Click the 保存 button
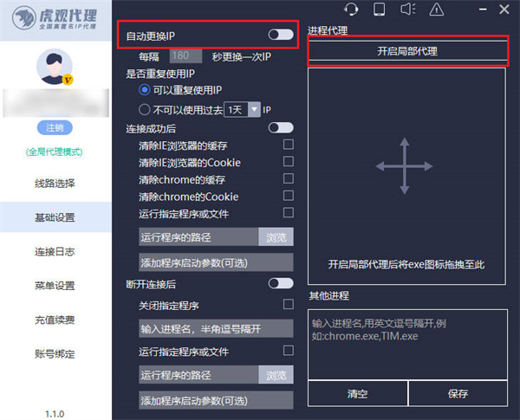 (458, 393)
